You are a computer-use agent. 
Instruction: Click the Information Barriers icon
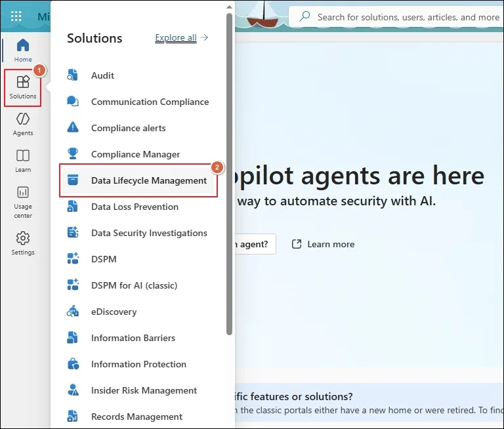73,337
